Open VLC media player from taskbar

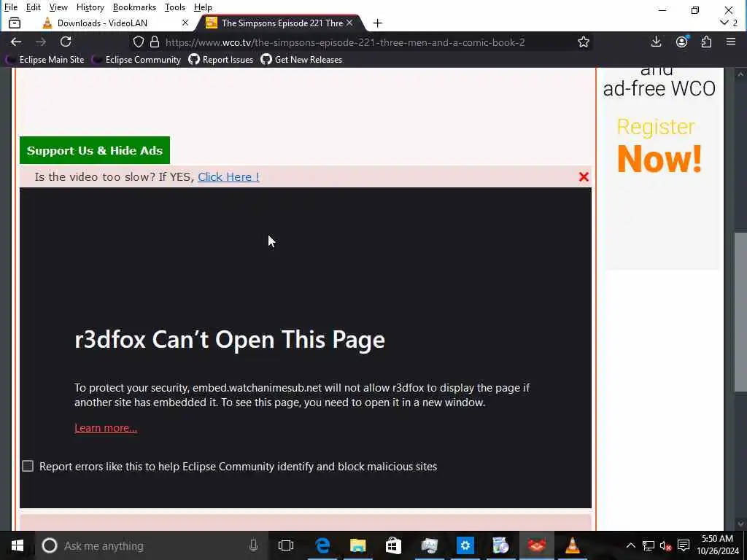point(572,545)
